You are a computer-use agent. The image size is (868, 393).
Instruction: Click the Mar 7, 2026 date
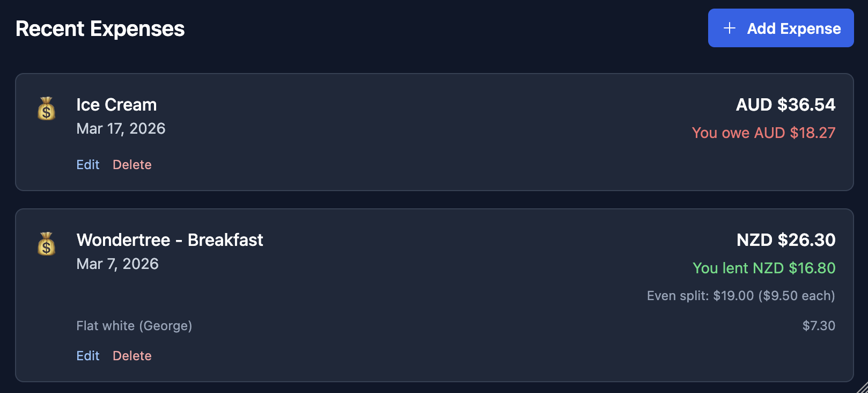pos(117,264)
